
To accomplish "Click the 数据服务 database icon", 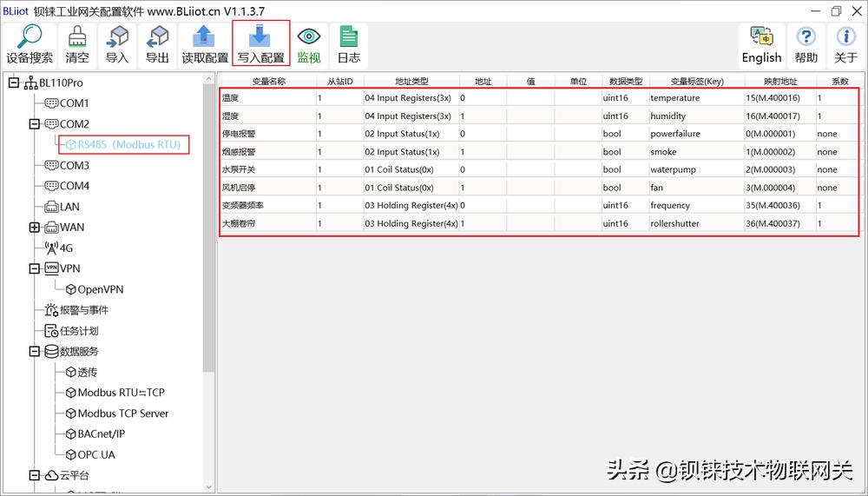I will coord(51,351).
